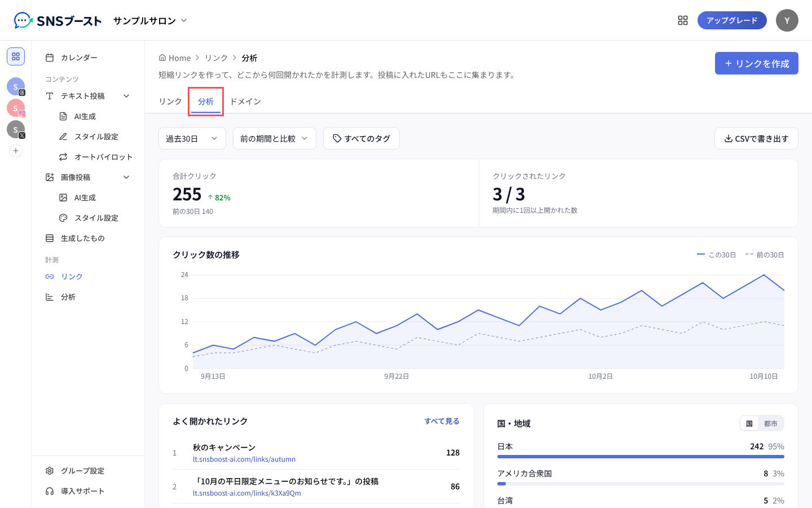Click the アメリカ合衆国 progress bar
Viewport: 812px width, 508px height.
coord(641,484)
